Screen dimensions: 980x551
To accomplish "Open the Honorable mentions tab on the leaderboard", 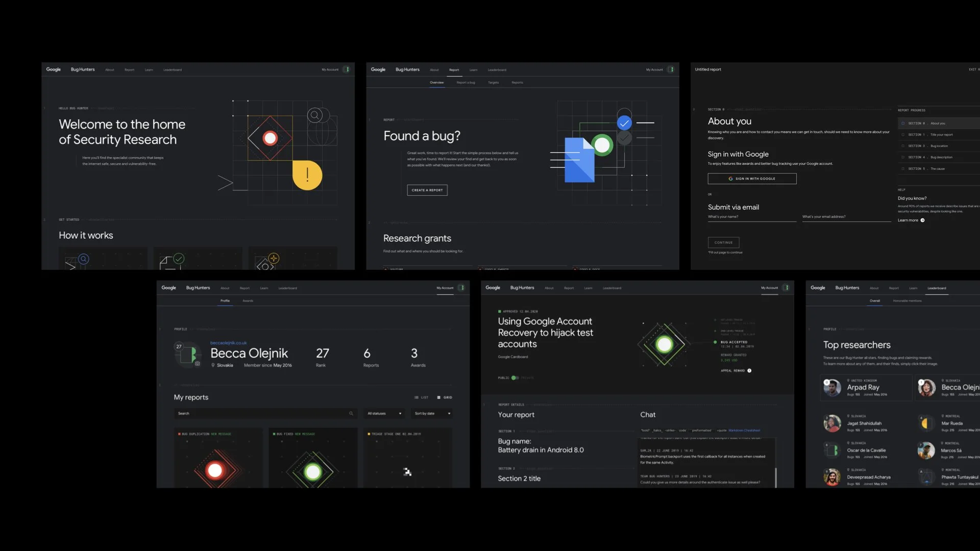I will point(907,301).
